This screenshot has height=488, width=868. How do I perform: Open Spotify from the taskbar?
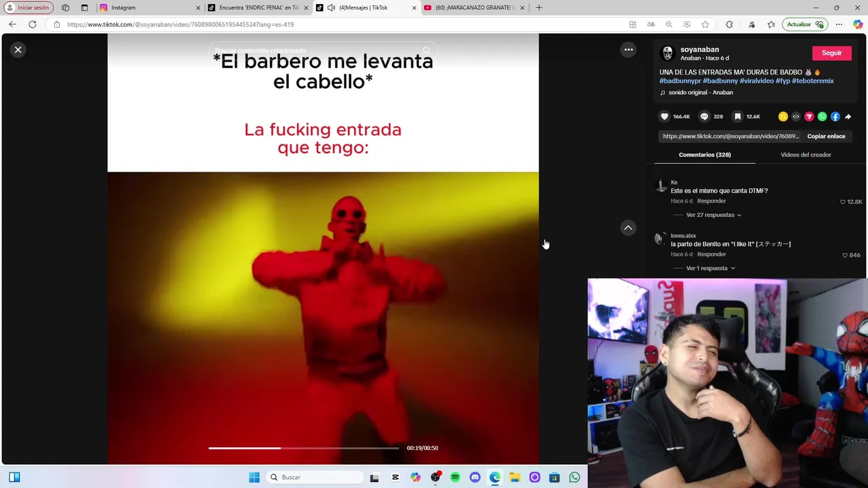tap(455, 477)
